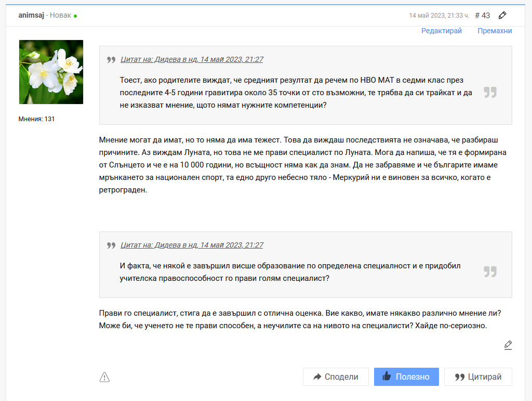Click the quick-edit pencil icon below post text
The image size is (532, 401).
pyautogui.click(x=508, y=345)
